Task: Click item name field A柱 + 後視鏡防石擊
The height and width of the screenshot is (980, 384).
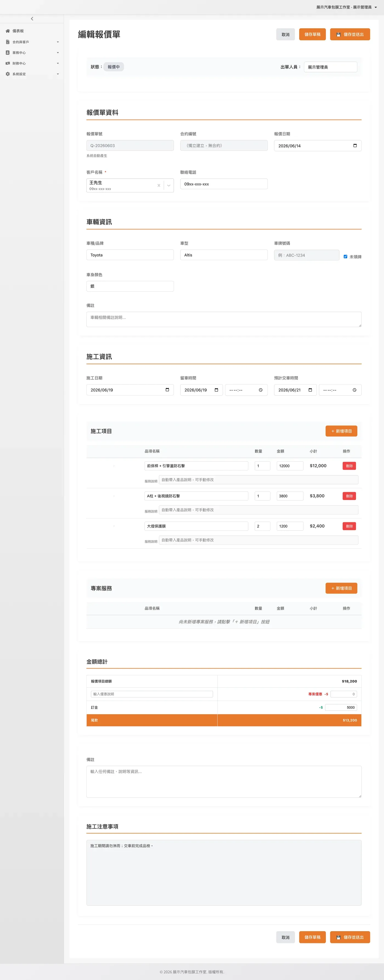Action: [x=196, y=496]
